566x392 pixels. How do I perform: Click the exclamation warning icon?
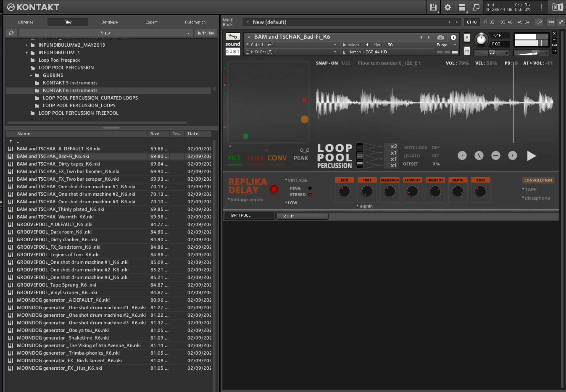[541, 7]
